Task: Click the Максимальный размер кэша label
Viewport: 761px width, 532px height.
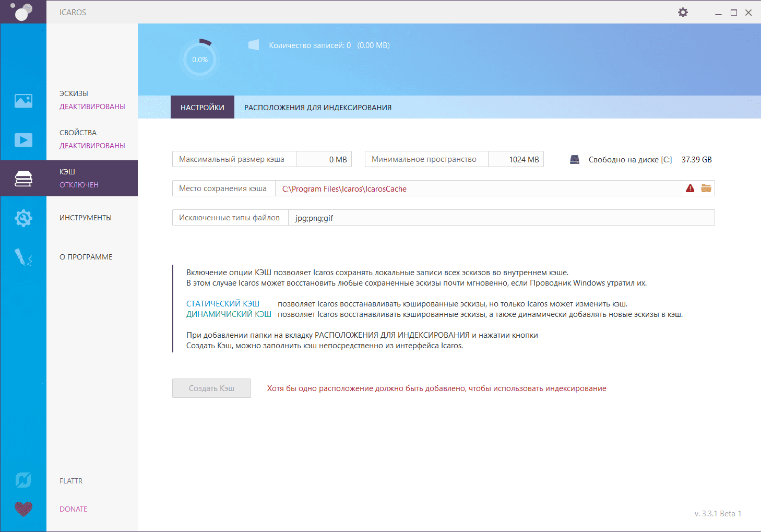Action: click(x=232, y=159)
